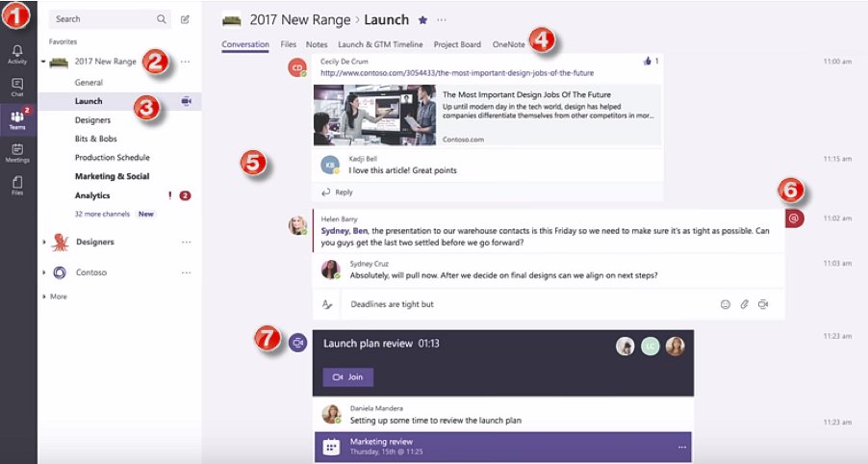Click 2017 New Range in the breadcrumb

click(300, 20)
